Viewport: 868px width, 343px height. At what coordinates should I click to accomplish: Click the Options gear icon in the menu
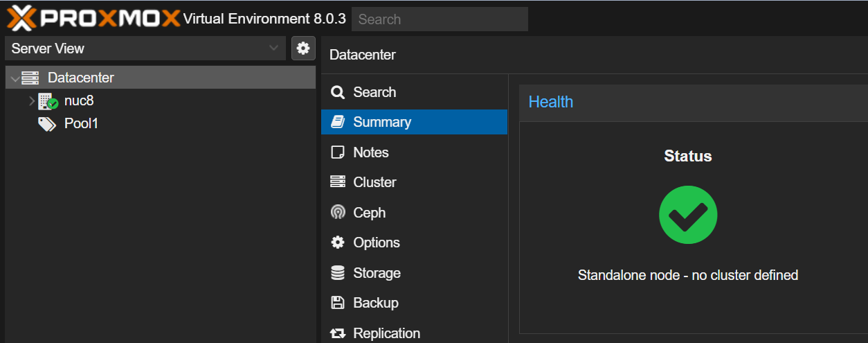tap(338, 243)
